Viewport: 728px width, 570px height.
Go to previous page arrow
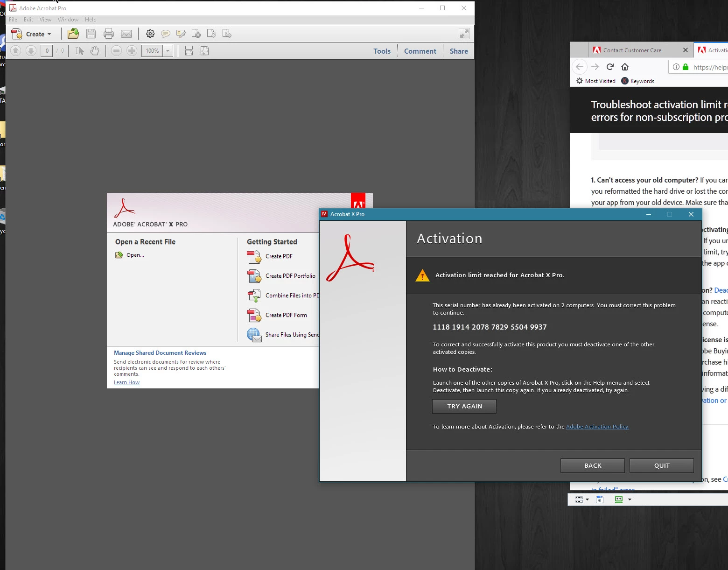15,50
